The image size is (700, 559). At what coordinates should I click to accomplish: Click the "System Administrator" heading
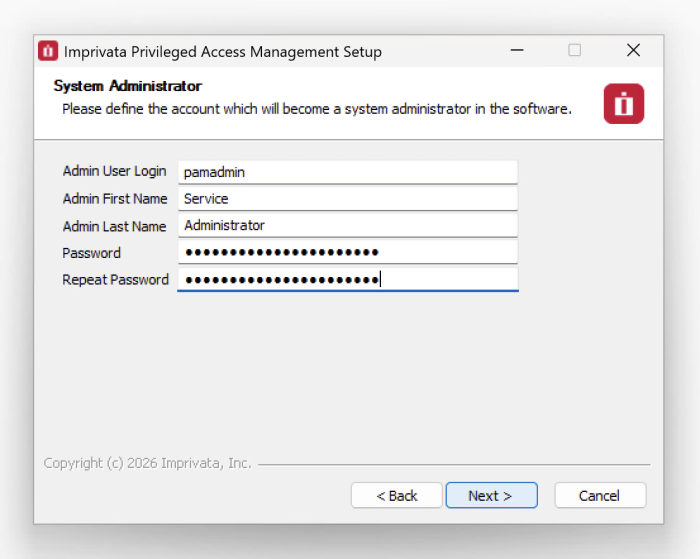pyautogui.click(x=127, y=86)
